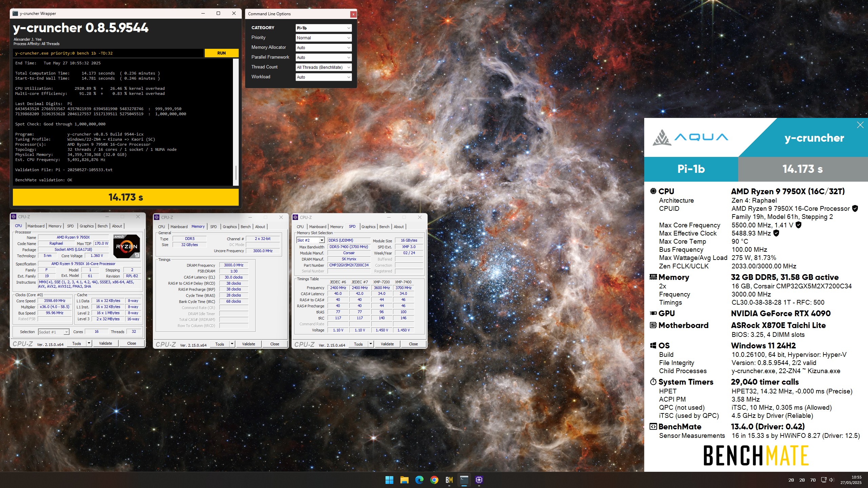
Task: Click the Core Speed value 3598.69 MHz
Action: 55,301
